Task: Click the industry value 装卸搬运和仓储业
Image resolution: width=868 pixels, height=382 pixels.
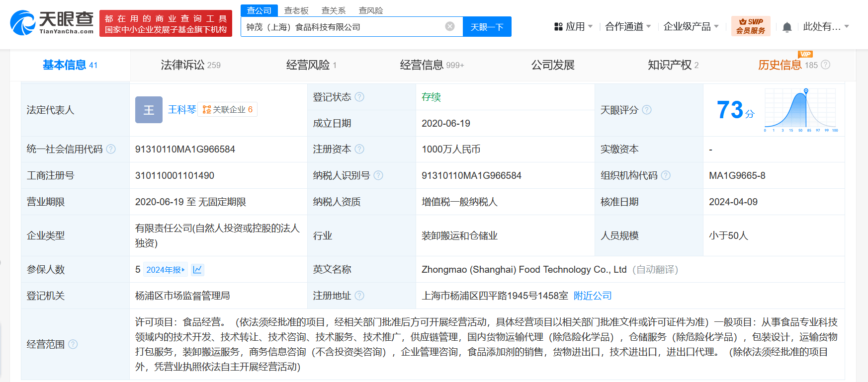Action: (459, 235)
